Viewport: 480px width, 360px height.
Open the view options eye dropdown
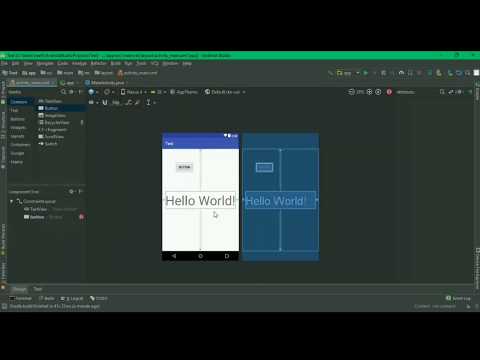(93, 102)
